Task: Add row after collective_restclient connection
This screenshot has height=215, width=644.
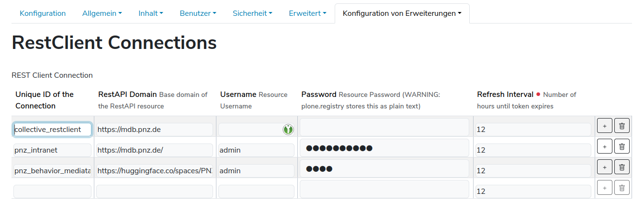Action: click(x=605, y=126)
